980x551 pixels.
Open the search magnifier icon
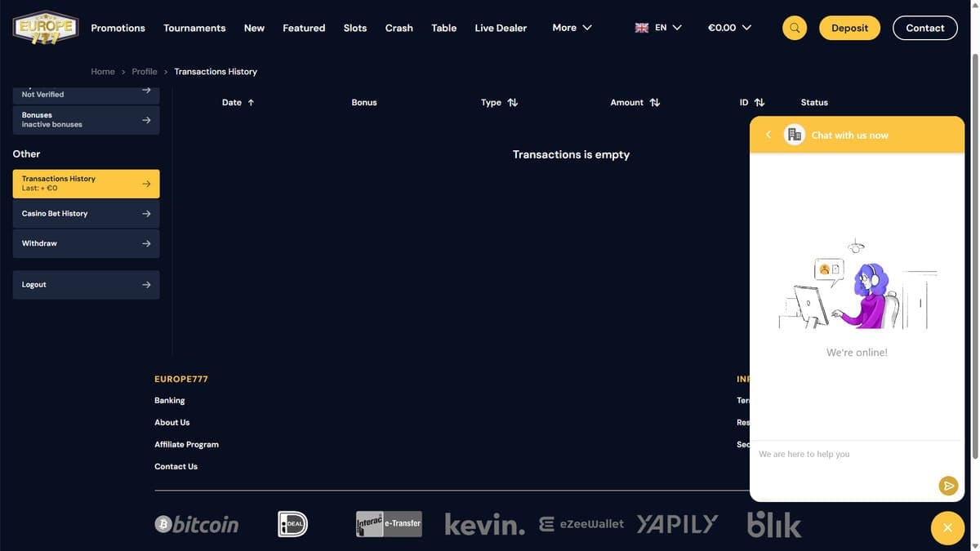795,28
